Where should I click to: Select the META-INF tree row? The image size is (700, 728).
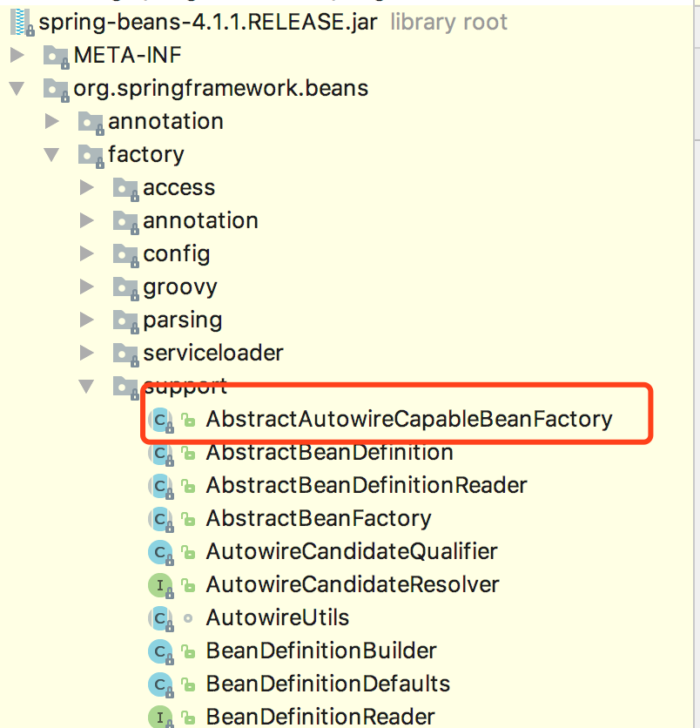tap(128, 55)
